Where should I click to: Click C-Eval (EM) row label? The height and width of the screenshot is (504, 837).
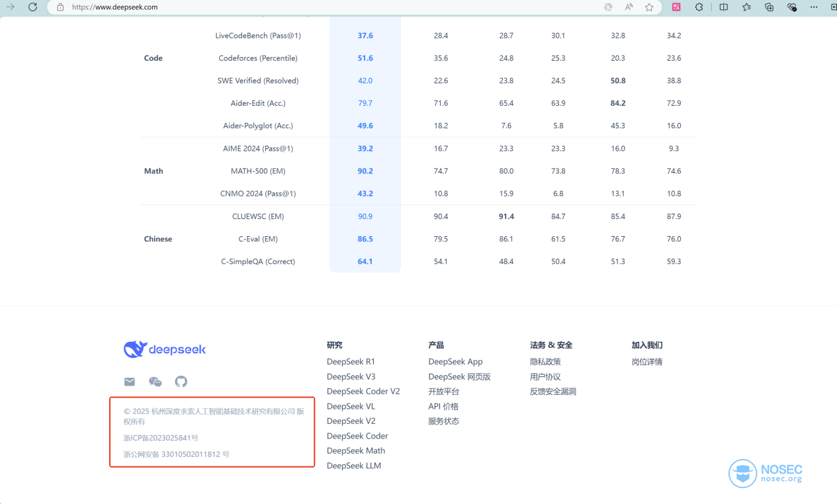(258, 239)
